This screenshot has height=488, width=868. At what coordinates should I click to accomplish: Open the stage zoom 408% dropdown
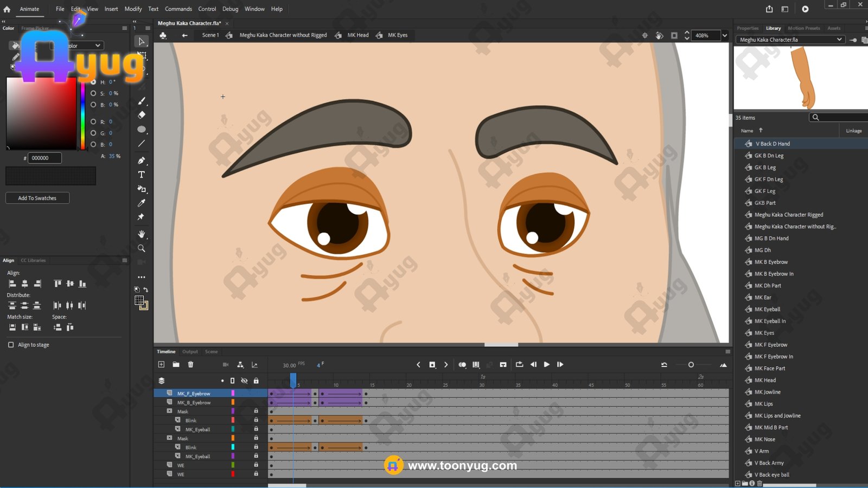(x=724, y=35)
